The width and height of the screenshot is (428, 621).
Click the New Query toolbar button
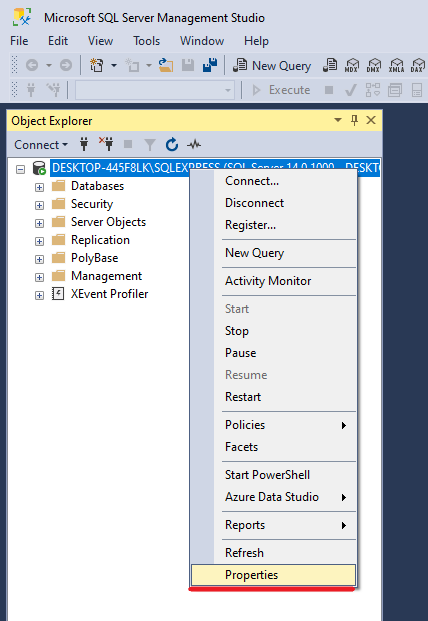(x=272, y=65)
